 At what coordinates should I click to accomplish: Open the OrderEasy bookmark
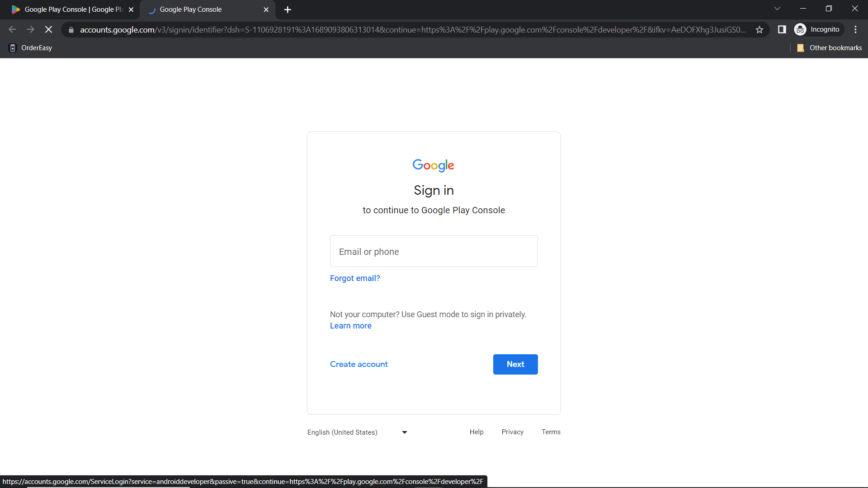coord(31,48)
